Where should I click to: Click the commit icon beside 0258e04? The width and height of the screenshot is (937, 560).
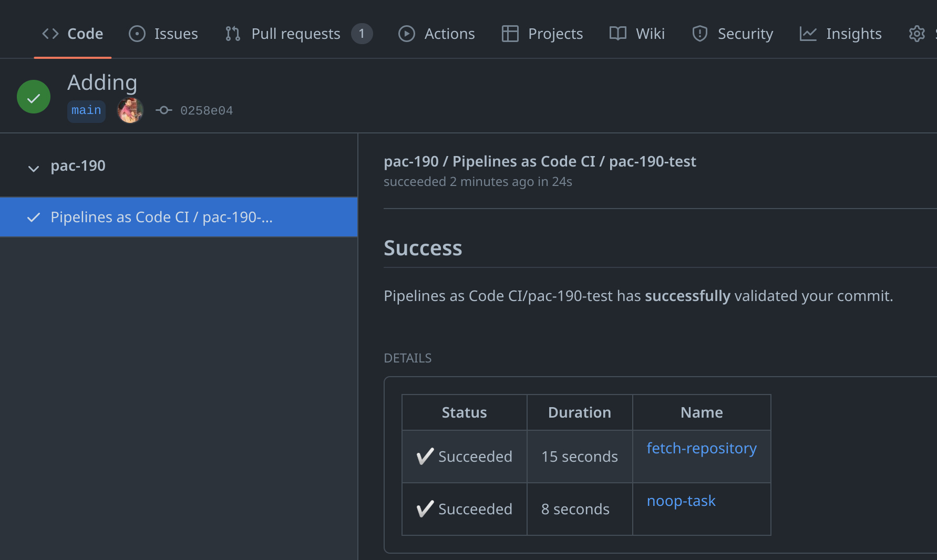(163, 110)
